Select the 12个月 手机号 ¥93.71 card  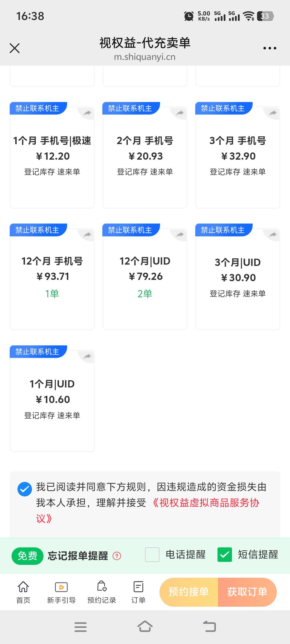point(52,279)
